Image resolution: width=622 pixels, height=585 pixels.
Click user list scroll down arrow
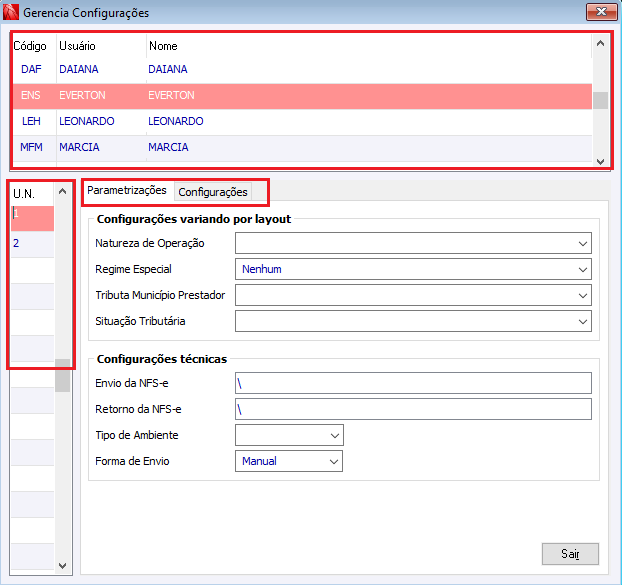(600, 161)
